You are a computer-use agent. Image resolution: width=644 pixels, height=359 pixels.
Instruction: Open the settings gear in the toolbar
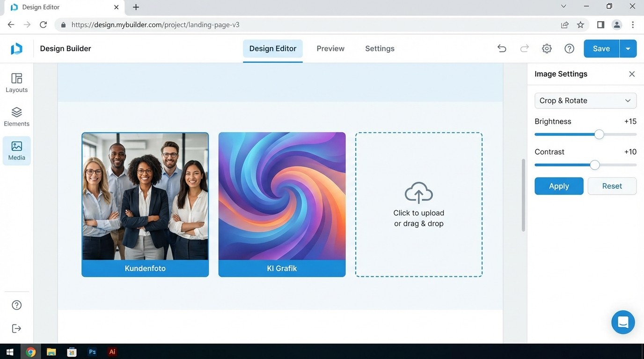click(546, 48)
